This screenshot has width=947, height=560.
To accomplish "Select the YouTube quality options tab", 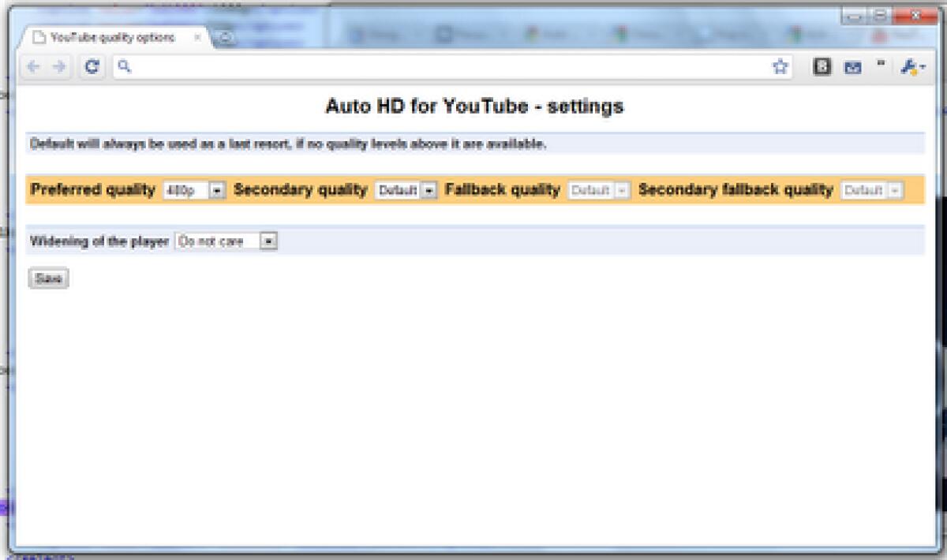I will pos(113,38).
